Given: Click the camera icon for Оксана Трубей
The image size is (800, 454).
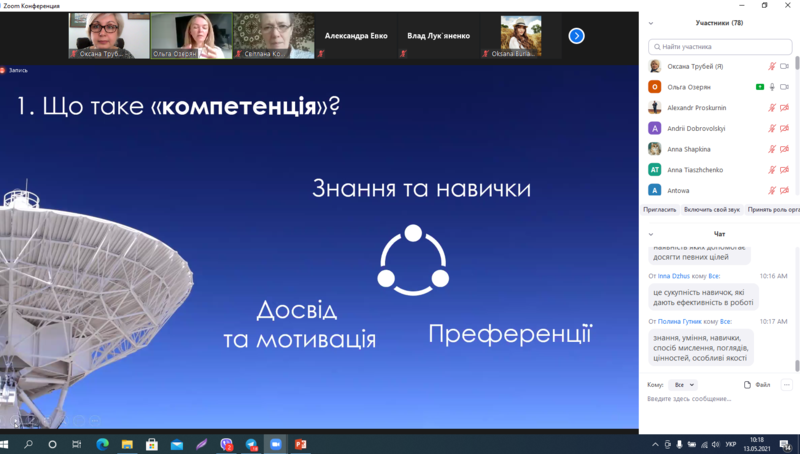Looking at the screenshot, I should (x=784, y=66).
